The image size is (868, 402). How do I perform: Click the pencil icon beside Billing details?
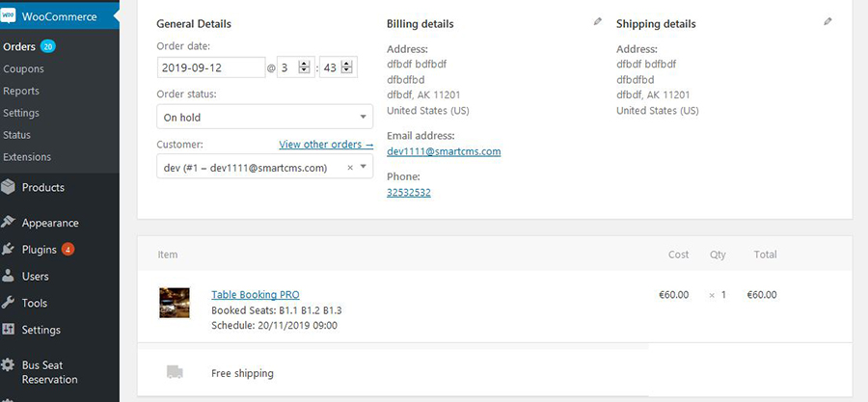coord(598,21)
